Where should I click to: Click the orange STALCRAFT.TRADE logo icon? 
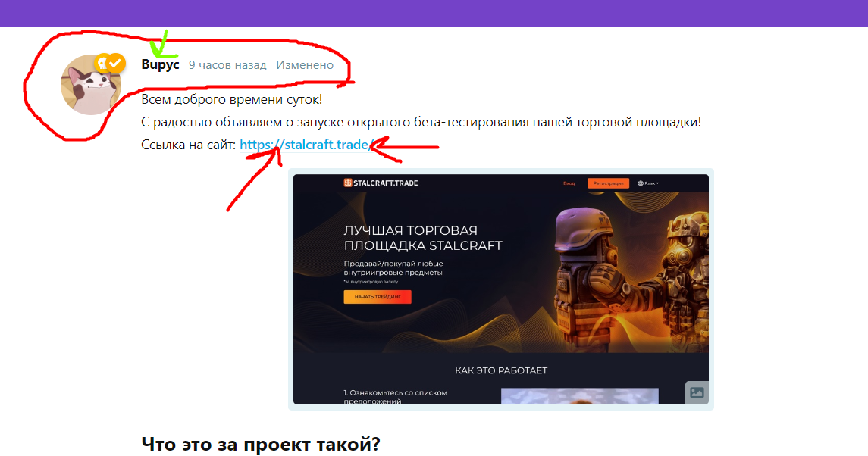click(x=348, y=183)
